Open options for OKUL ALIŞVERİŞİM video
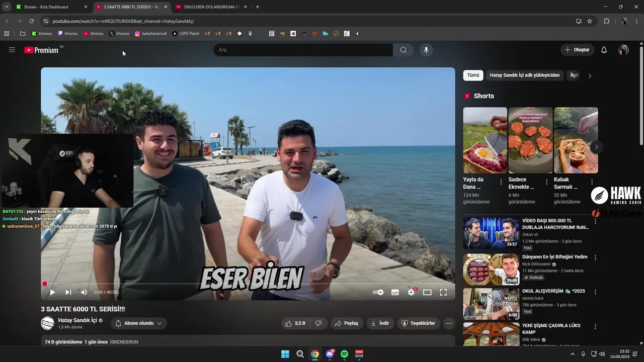Screen dimensions: 644x362 [595, 292]
